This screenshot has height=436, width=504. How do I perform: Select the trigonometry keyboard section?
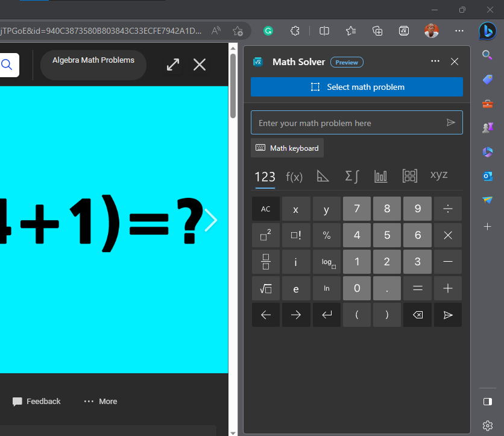[x=323, y=176]
